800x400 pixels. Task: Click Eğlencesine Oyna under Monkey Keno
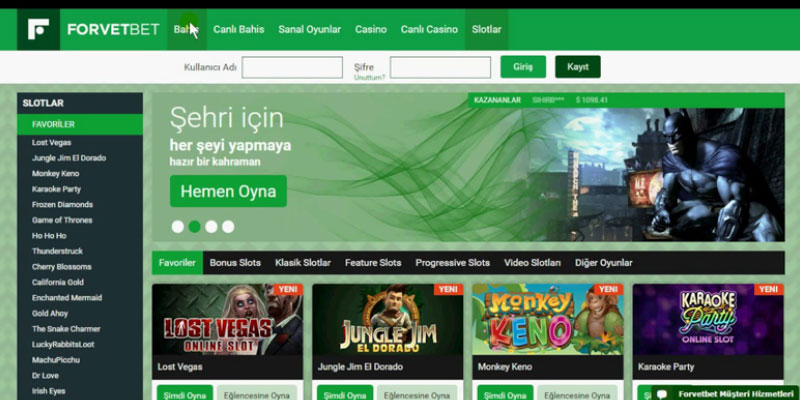tap(578, 393)
